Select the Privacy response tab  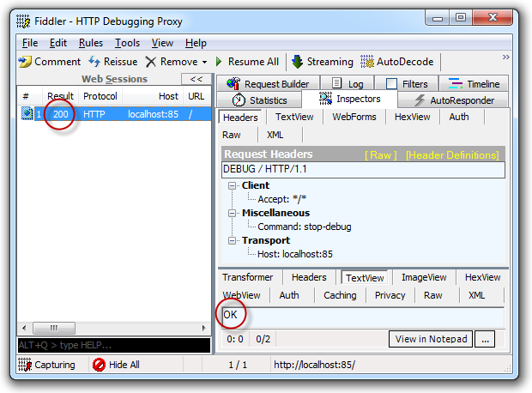point(390,295)
